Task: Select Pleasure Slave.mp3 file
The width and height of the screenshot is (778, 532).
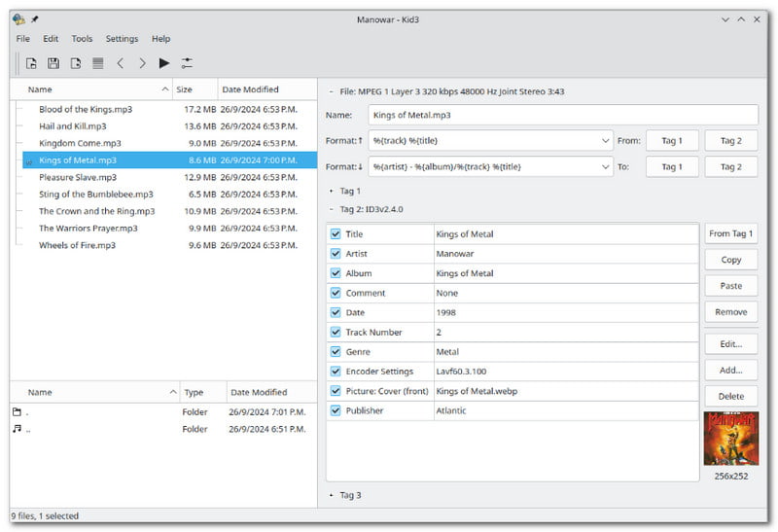Action: (168, 177)
